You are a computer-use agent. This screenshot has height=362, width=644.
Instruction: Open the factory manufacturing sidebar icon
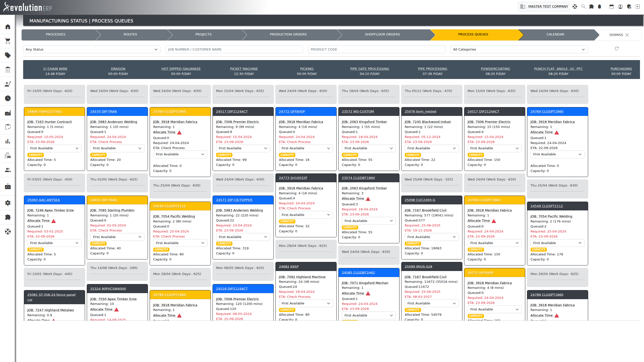(x=8, y=113)
